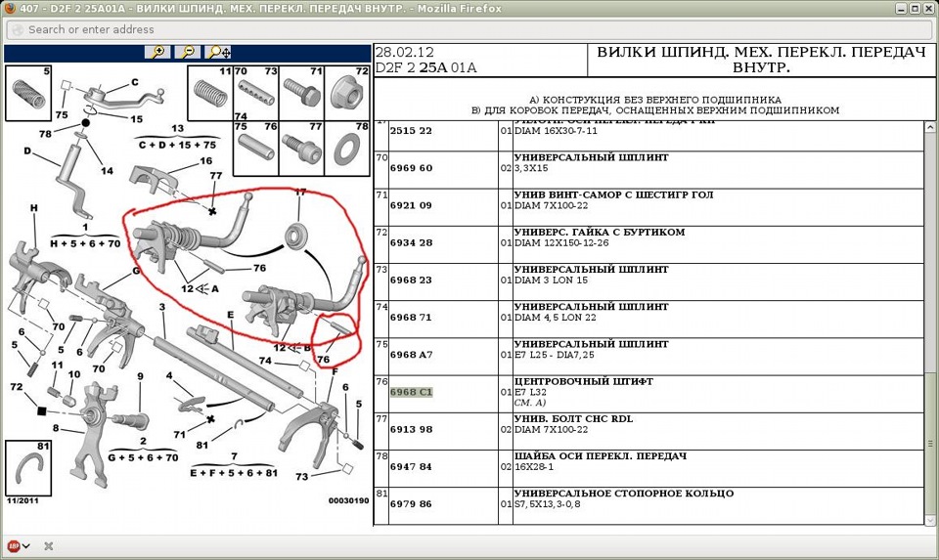
Task: Select the part 81 snap ring thumbnail
Action: point(28,468)
